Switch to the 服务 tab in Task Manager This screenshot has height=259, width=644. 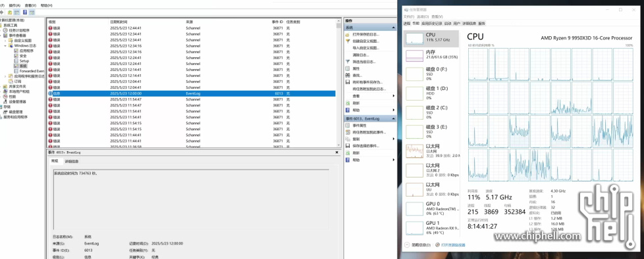(x=482, y=24)
